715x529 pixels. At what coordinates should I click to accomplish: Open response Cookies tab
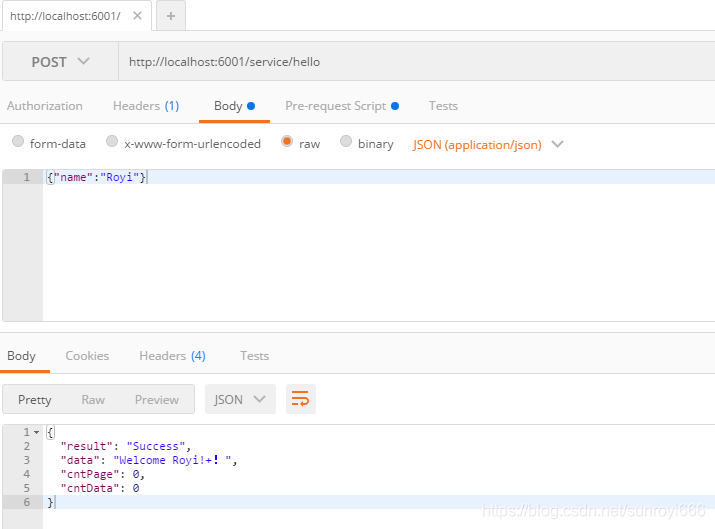coord(87,356)
